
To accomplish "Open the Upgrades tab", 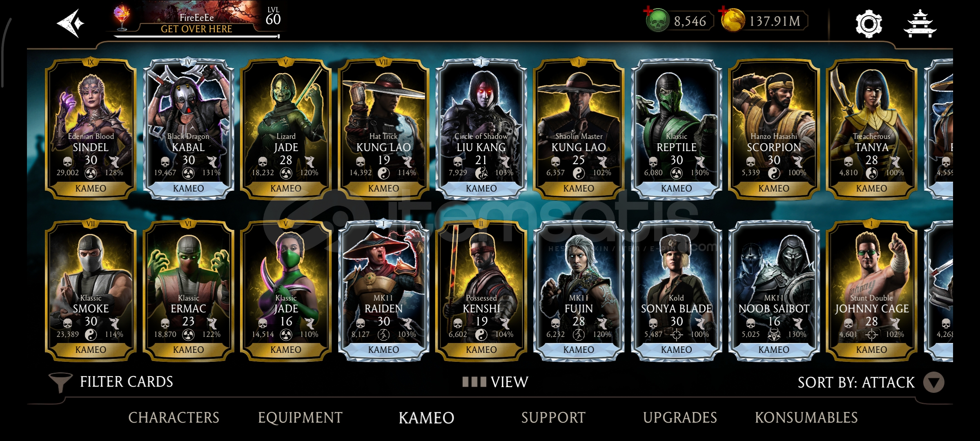I will coord(680,418).
